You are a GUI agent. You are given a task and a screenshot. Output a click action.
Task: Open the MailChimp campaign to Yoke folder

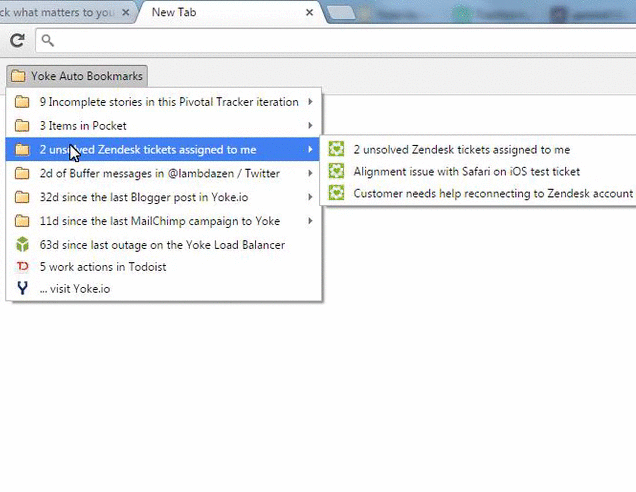tap(164, 221)
